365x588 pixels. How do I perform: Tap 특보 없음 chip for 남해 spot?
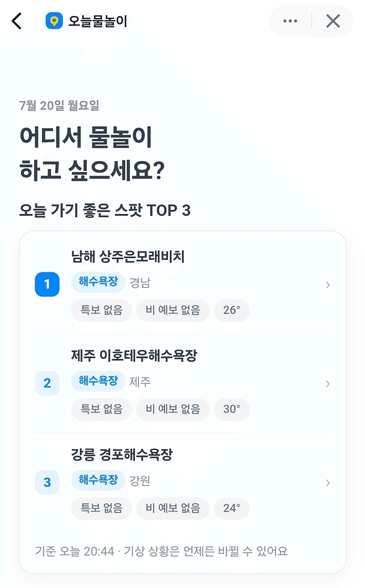101,310
